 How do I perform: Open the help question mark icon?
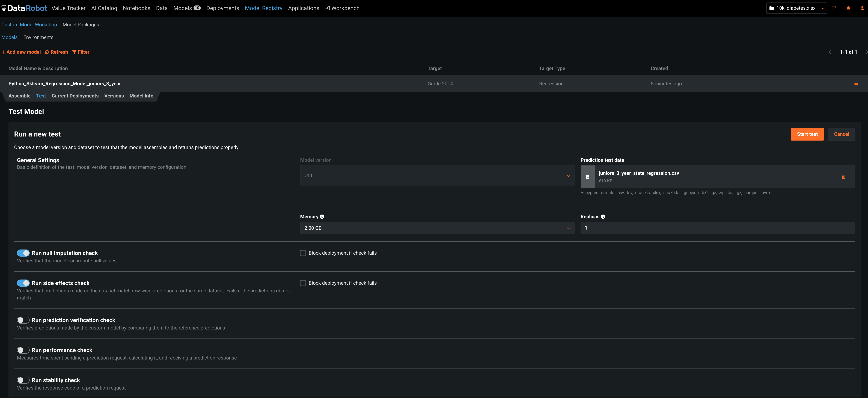(x=834, y=8)
